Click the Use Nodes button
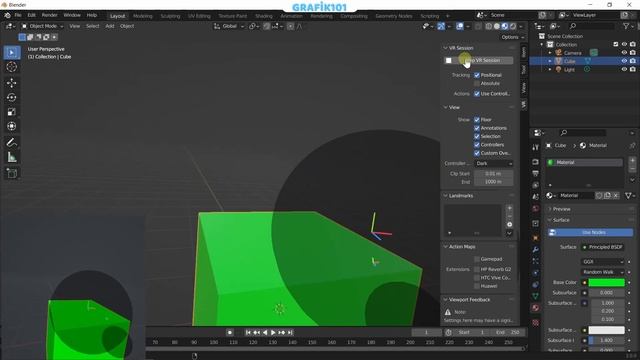 [x=590, y=232]
